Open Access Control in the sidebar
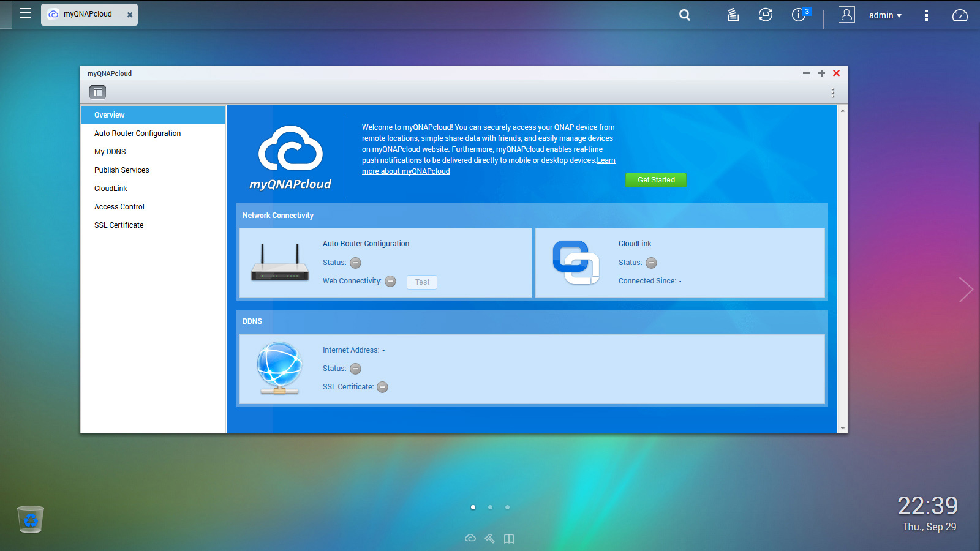 point(153,207)
